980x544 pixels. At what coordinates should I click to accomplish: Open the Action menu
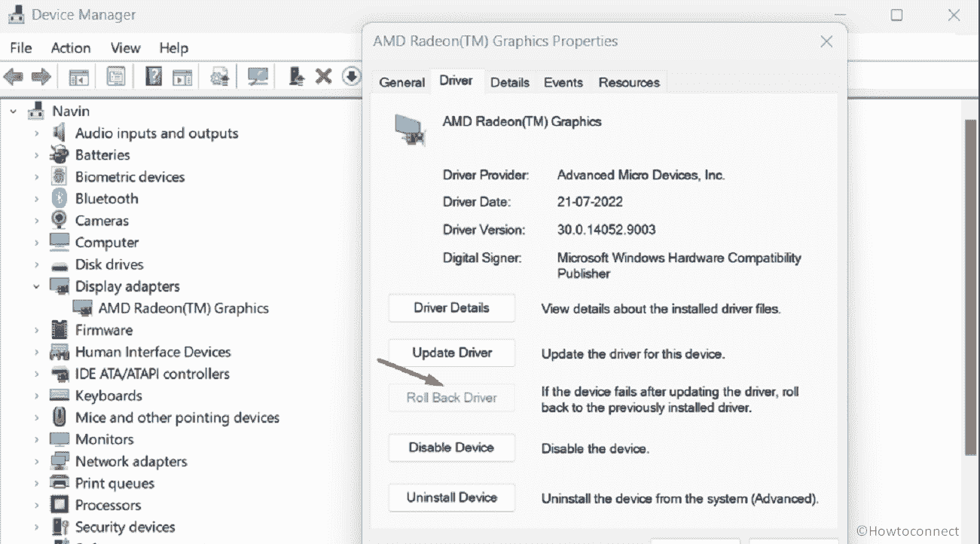click(x=71, y=47)
